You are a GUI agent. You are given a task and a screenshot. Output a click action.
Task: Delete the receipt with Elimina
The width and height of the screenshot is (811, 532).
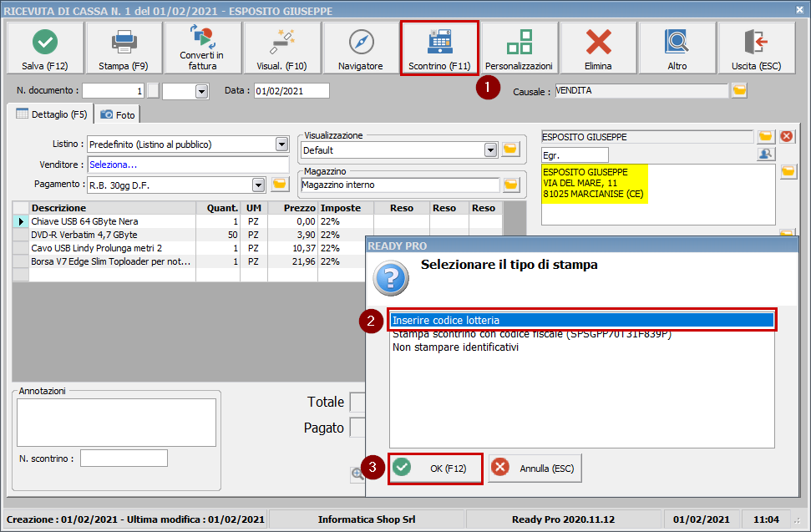[x=598, y=48]
